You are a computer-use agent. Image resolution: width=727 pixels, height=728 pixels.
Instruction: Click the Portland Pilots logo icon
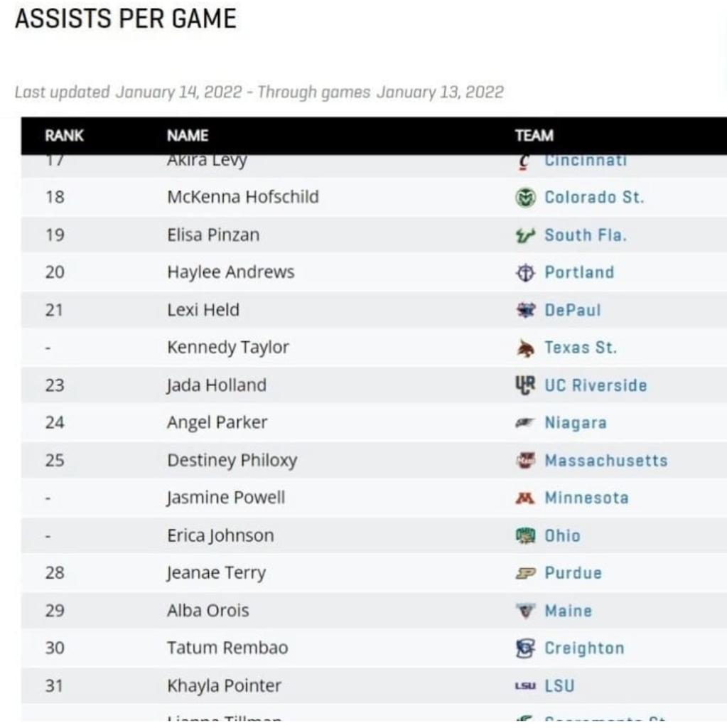[524, 272]
